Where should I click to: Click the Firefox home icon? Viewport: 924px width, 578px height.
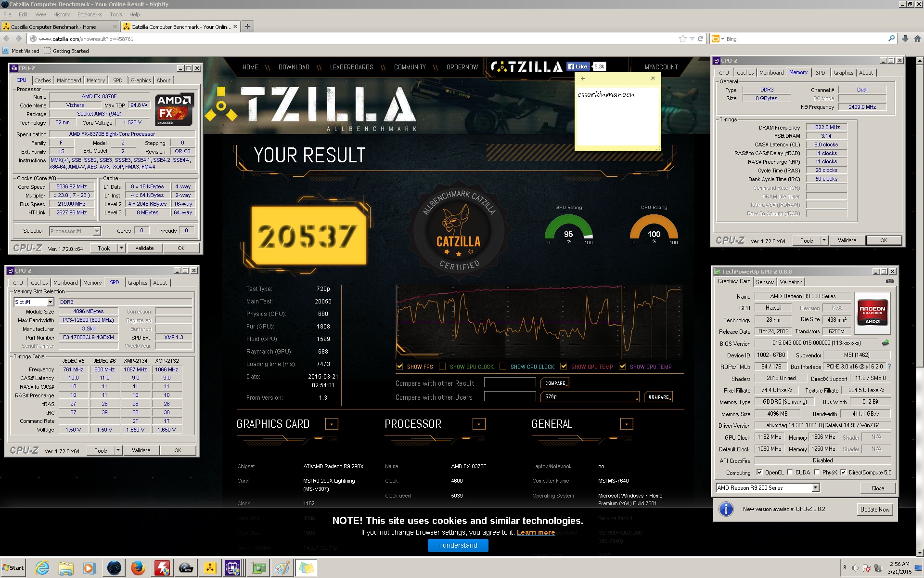point(917,39)
